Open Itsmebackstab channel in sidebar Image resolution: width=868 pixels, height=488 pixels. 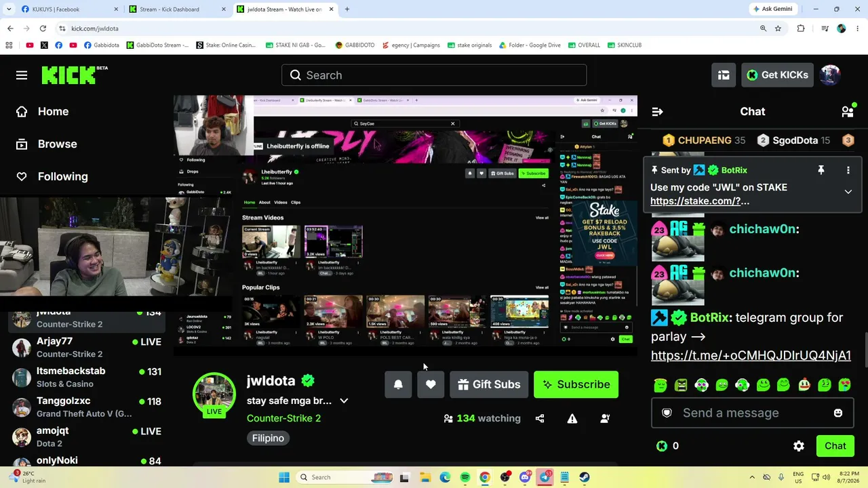87,378
